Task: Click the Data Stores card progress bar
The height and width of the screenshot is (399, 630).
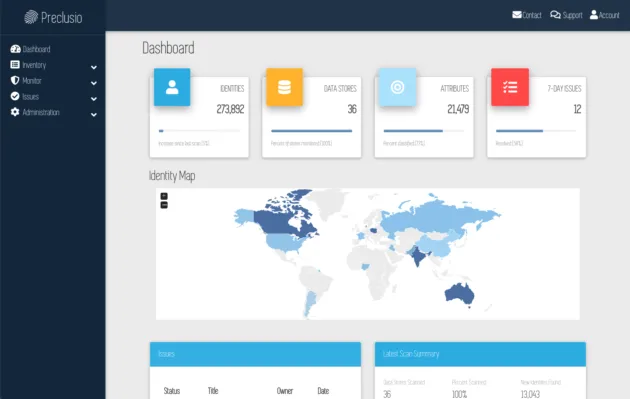Action: pyautogui.click(x=311, y=131)
